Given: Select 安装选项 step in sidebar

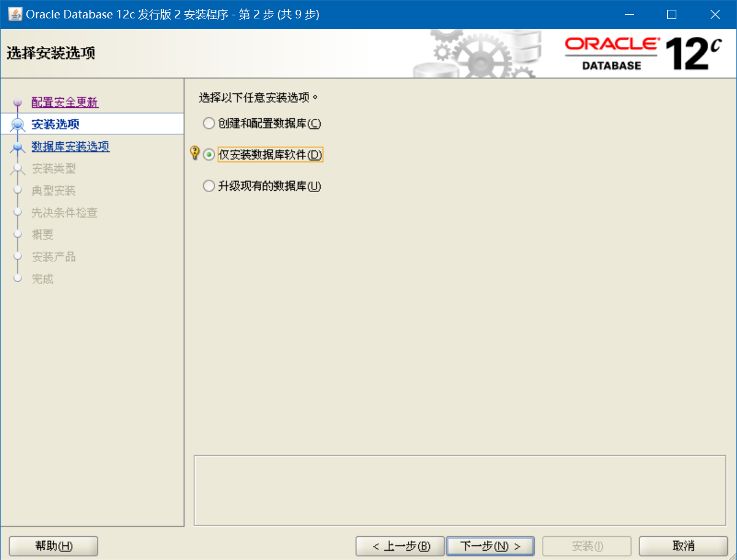Looking at the screenshot, I should [x=92, y=124].
